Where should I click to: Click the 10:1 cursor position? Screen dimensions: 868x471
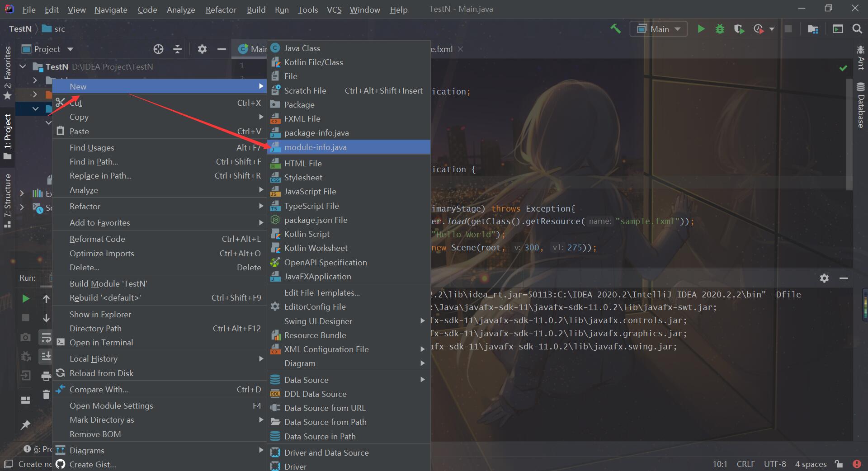pos(720,464)
